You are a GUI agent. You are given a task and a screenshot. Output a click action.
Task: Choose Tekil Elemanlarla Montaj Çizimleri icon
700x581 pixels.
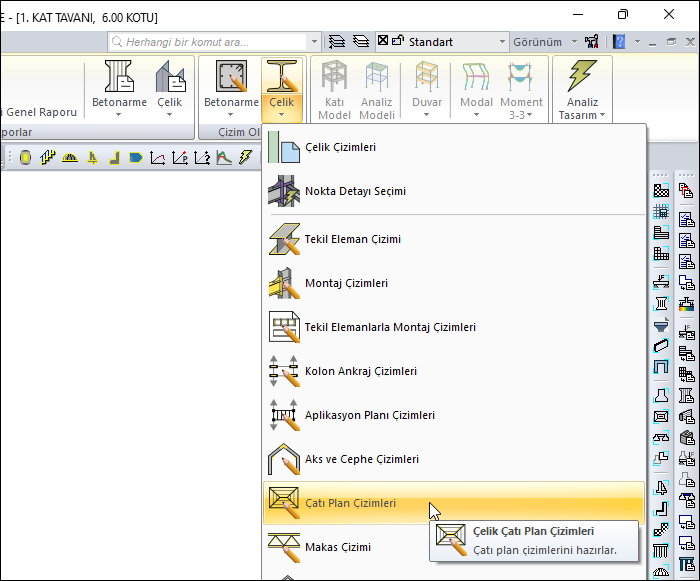[284, 328]
